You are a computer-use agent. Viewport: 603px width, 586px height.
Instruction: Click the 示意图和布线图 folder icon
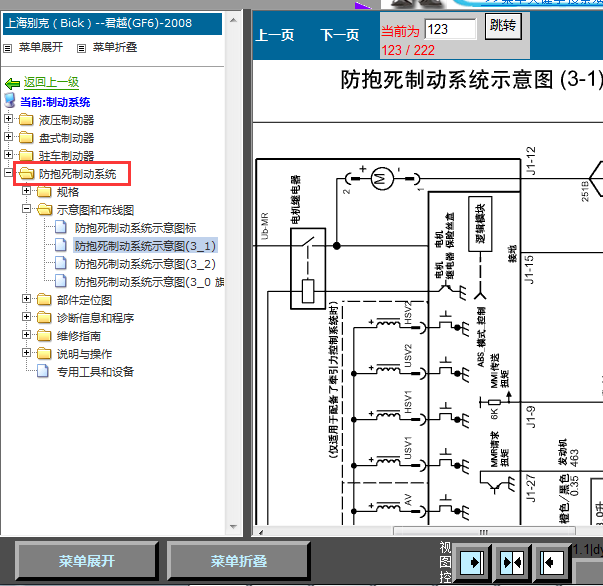click(45, 209)
